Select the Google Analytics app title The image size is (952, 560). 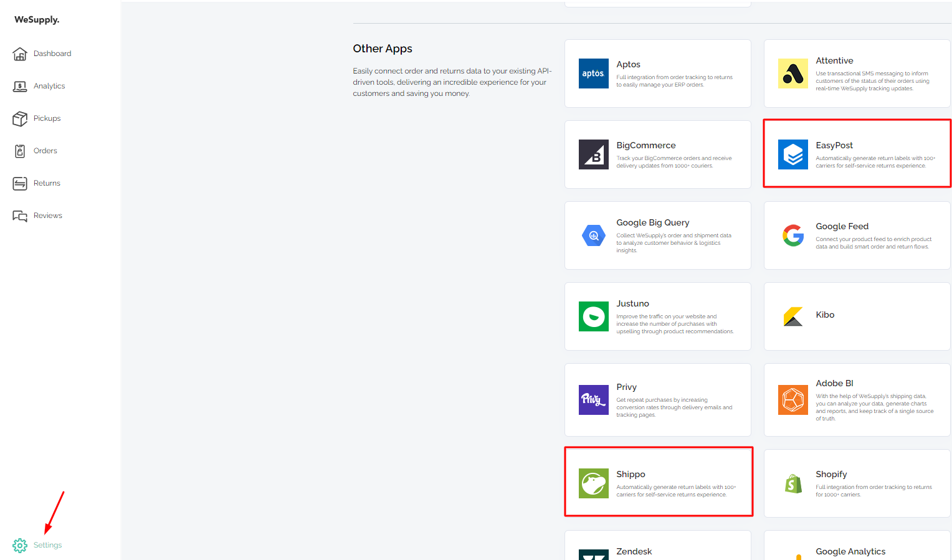(851, 551)
